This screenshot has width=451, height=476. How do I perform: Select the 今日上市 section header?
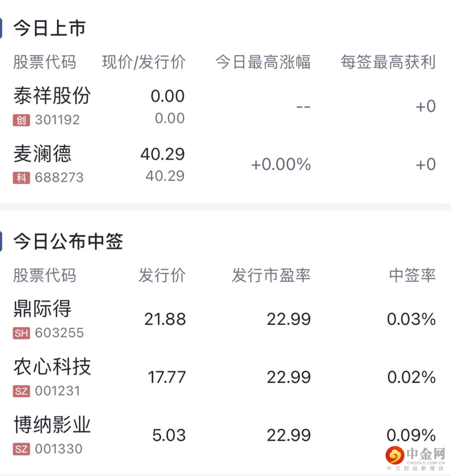(x=49, y=28)
